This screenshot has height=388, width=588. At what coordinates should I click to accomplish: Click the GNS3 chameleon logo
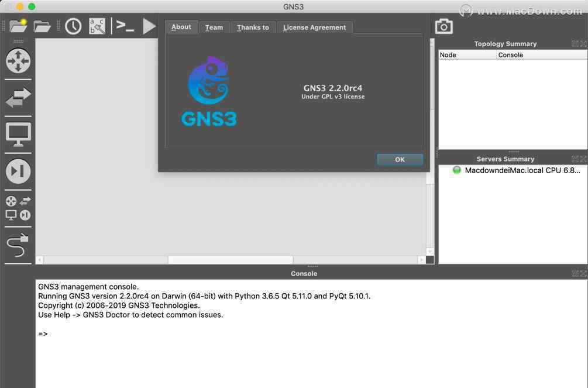pyautogui.click(x=209, y=91)
